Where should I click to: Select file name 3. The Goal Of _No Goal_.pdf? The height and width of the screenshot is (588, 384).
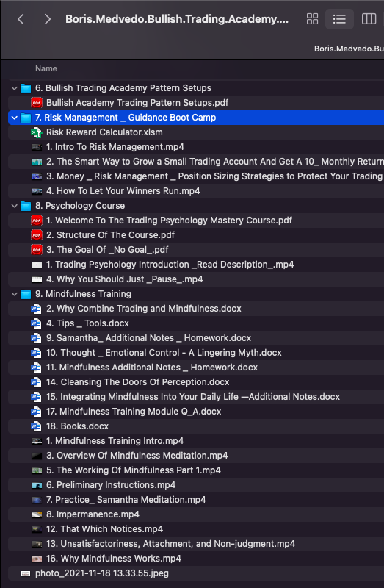tap(107, 250)
